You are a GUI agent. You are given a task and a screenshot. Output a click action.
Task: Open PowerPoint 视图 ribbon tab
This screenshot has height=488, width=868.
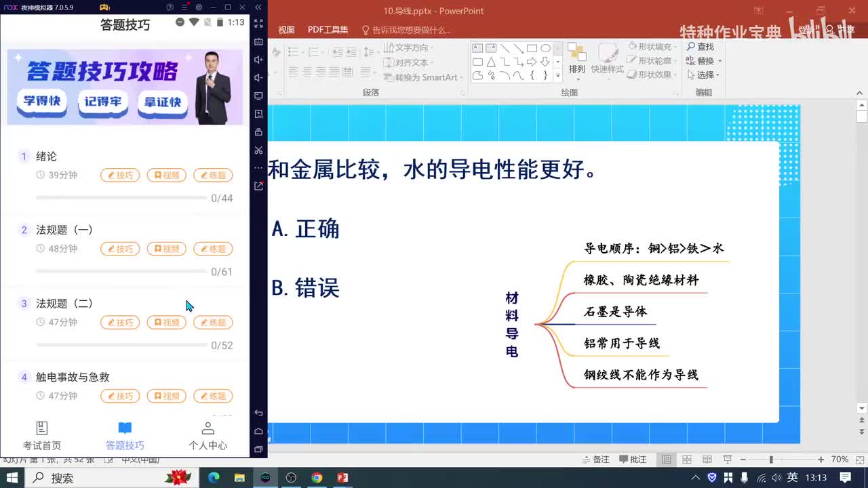coord(286,30)
